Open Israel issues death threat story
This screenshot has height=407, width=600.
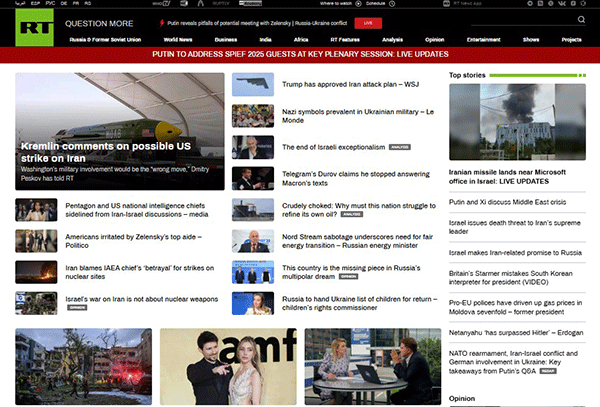click(x=514, y=227)
